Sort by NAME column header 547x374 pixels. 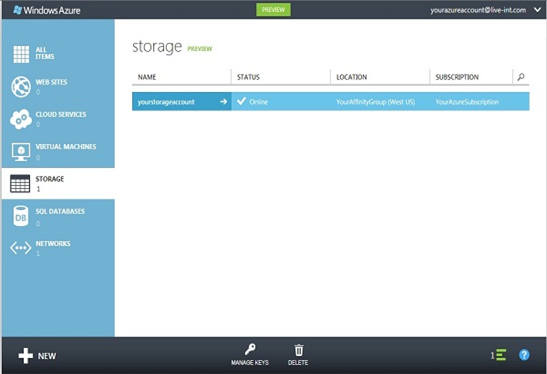(x=147, y=77)
